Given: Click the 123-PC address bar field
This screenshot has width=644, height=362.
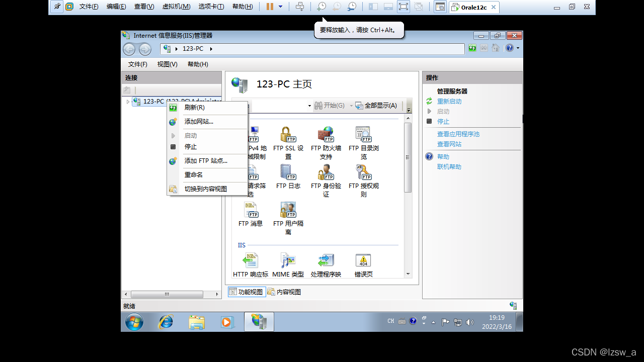Looking at the screenshot, I should click(312, 49).
